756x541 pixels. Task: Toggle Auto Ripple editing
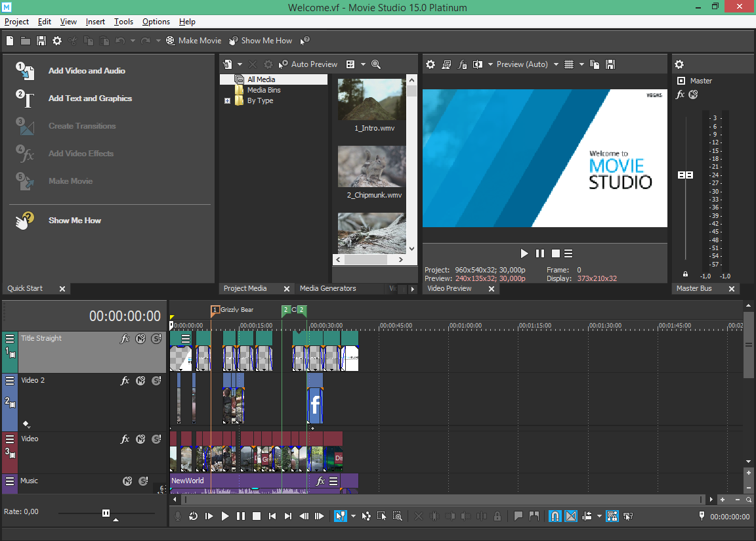coord(585,516)
